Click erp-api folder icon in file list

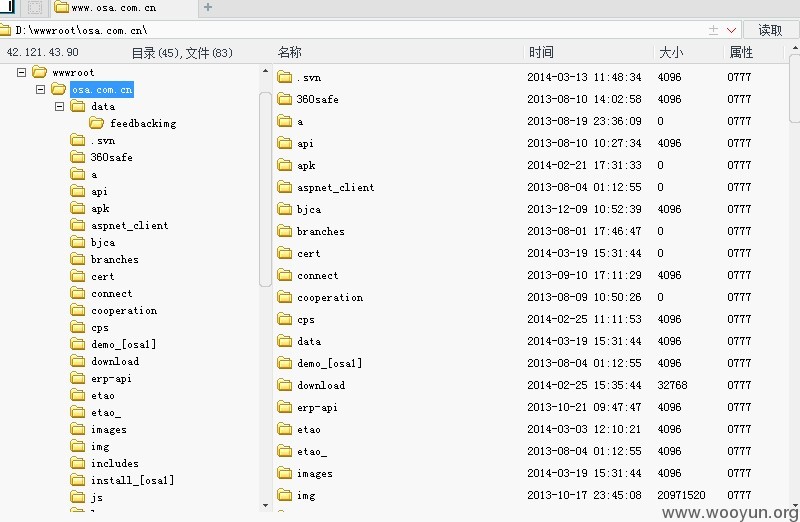point(284,407)
